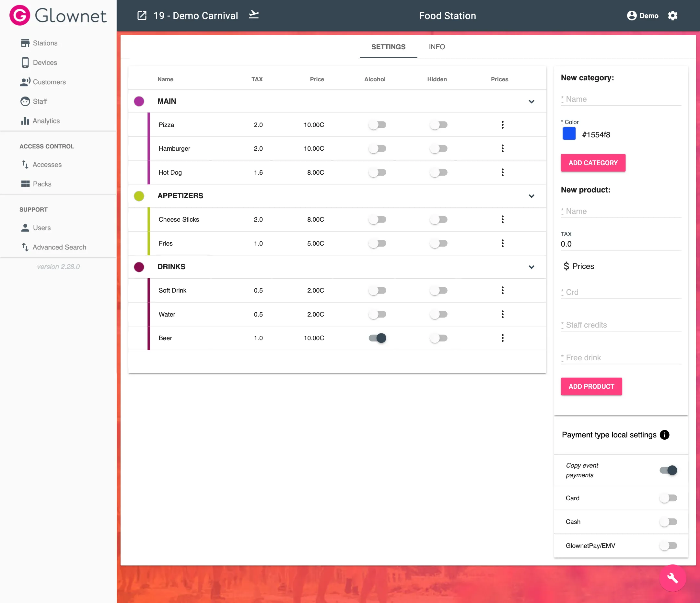Screen dimensions: 700x603
Task: Click the Users person icon
Action: 25,228
